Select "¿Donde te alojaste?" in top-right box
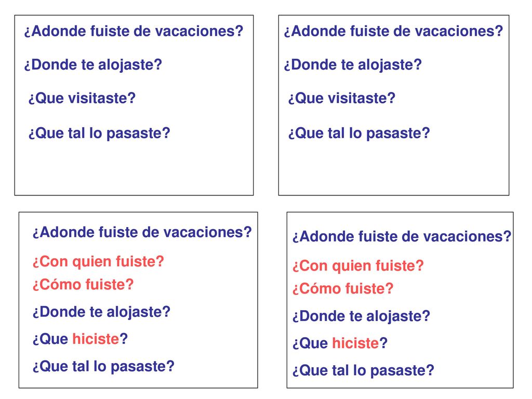Screen dimensions: 532x399 click(353, 65)
